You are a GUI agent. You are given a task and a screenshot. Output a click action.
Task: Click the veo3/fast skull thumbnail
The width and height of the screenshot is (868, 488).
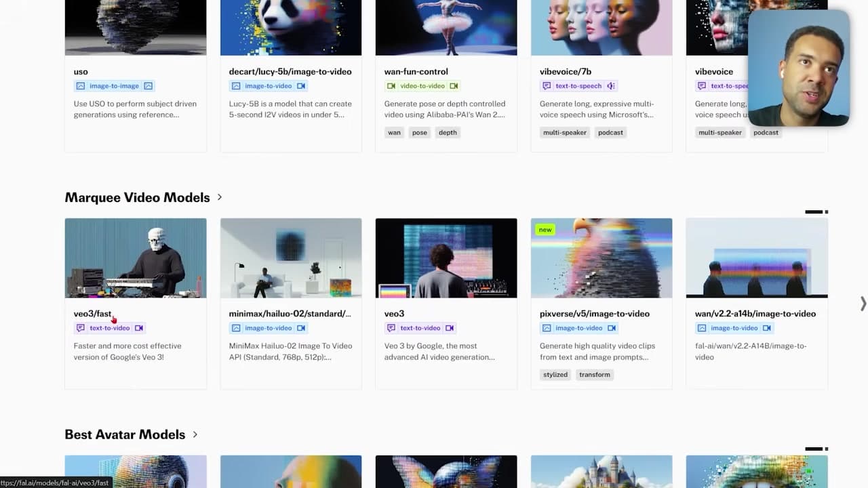[136, 258]
